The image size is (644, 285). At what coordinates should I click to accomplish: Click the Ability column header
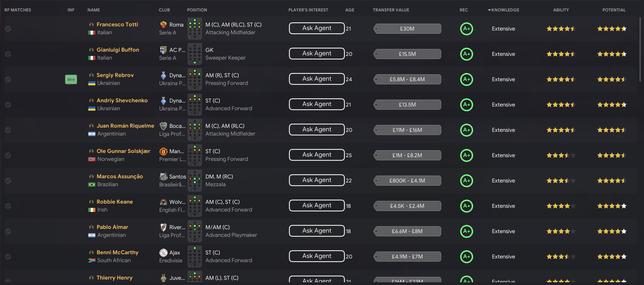click(561, 10)
